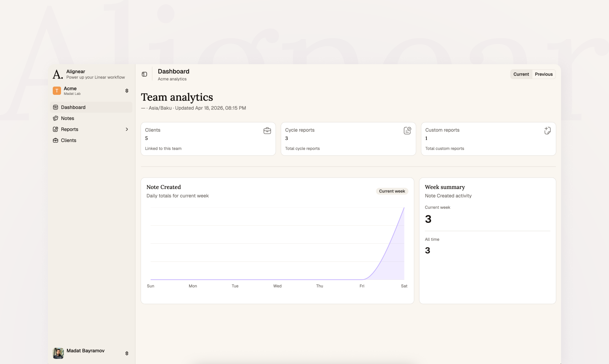609x364 pixels.
Task: Click 'Note Created activity' subtitle
Action: [448, 196]
